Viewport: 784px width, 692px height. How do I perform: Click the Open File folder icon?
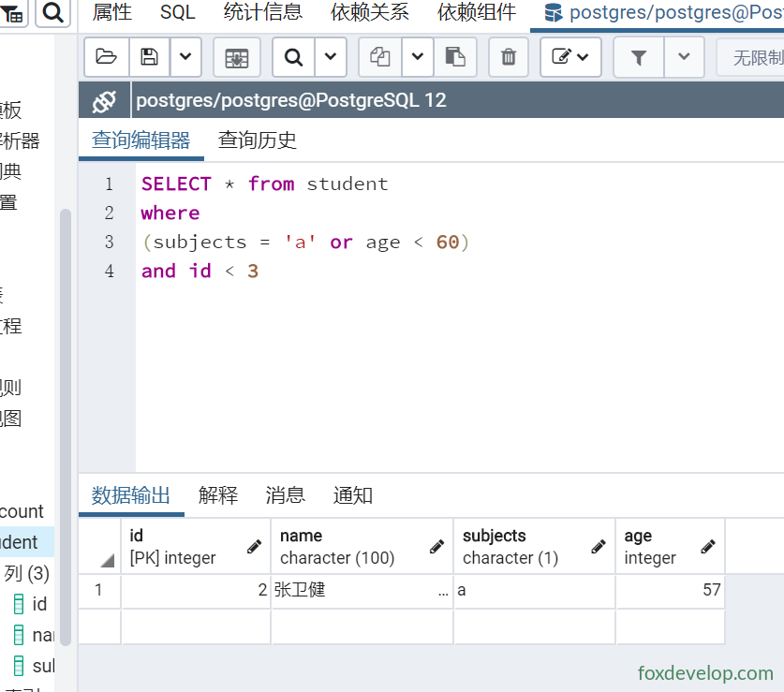pyautogui.click(x=107, y=57)
